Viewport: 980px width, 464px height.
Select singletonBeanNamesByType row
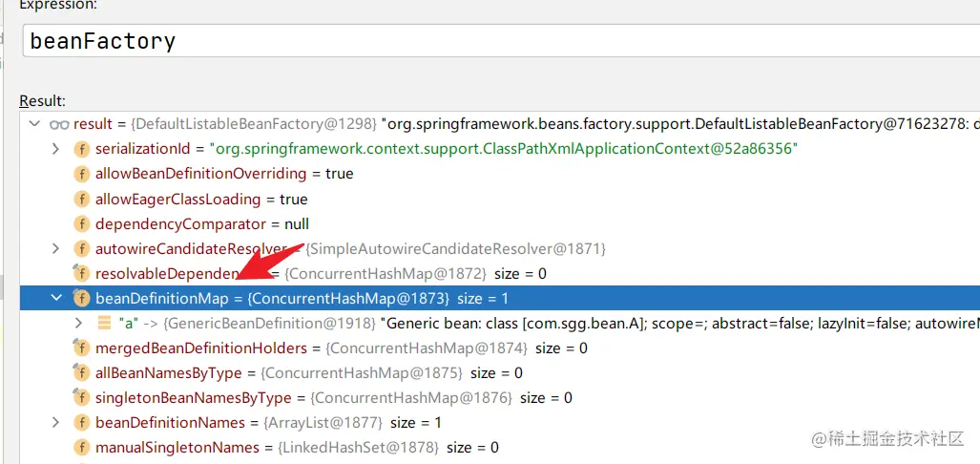point(334,398)
